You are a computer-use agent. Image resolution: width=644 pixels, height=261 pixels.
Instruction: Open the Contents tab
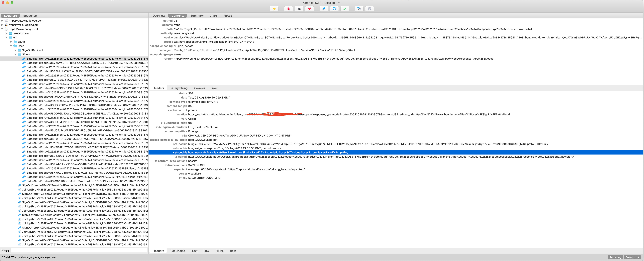(178, 16)
